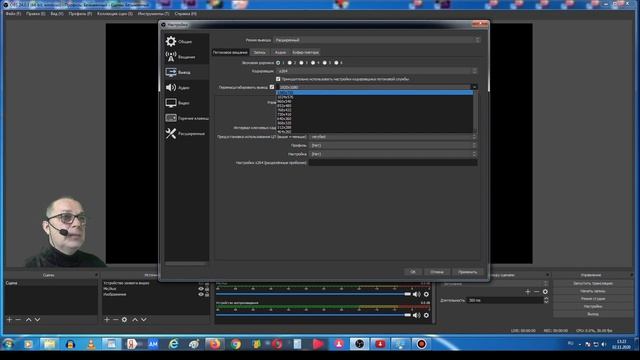Open the Tune dropdown

click(393, 154)
